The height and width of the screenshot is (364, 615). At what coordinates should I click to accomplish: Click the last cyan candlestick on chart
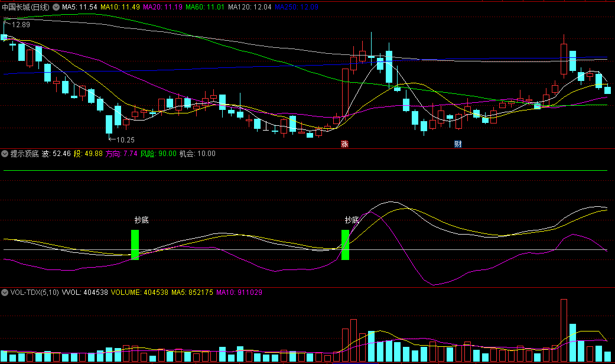pyautogui.click(x=607, y=90)
